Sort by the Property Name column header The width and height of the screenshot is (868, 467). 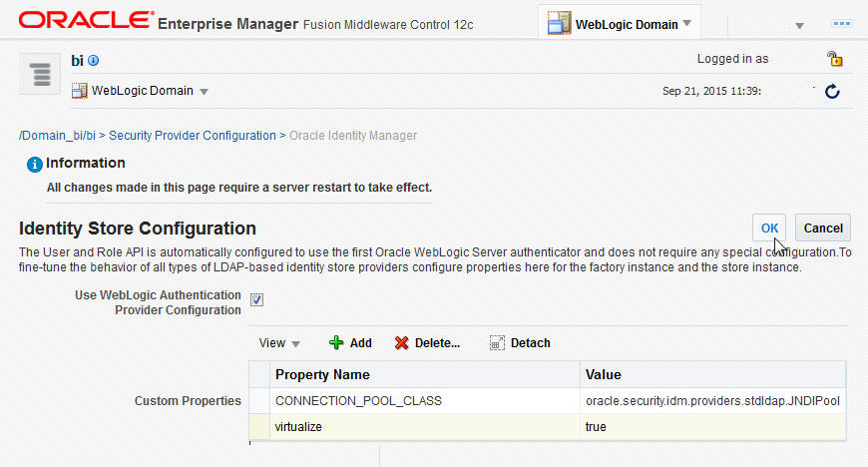(x=425, y=374)
